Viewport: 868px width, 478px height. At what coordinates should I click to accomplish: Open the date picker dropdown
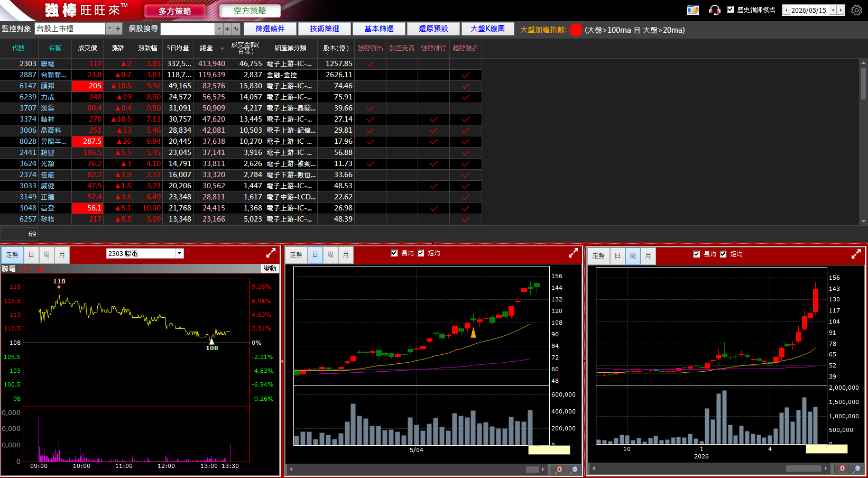[x=833, y=10]
